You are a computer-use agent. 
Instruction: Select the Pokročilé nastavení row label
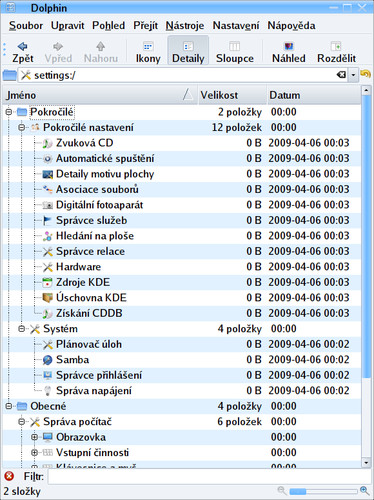(x=88, y=127)
